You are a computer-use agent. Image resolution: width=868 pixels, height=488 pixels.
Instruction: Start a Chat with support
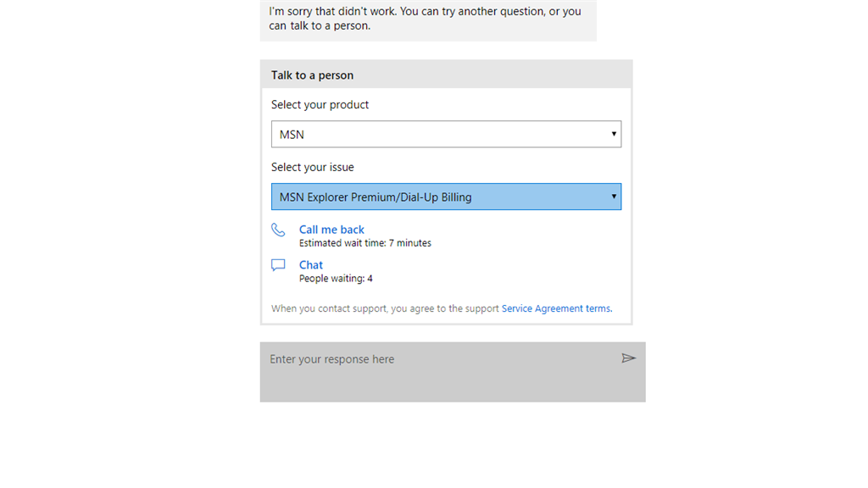311,265
